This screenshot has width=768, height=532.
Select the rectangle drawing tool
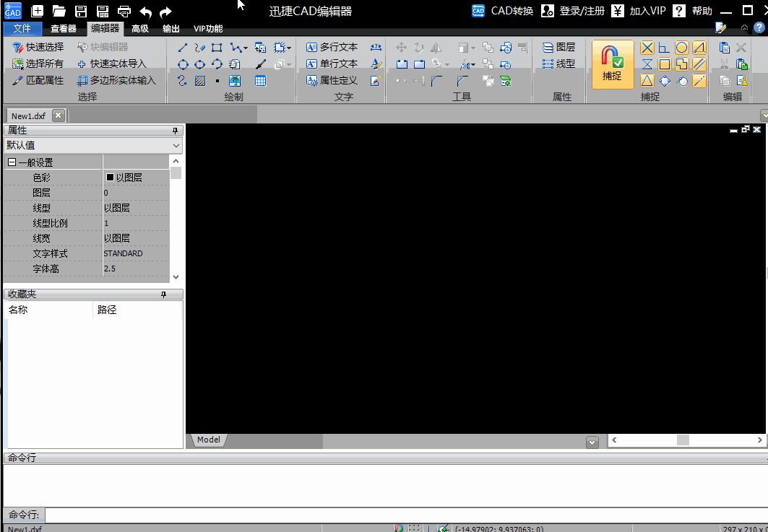(x=217, y=48)
